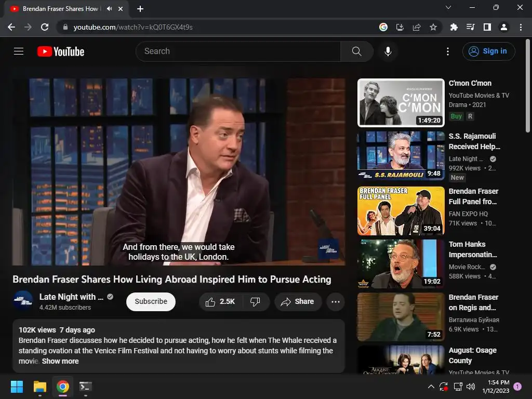Open the Late Night channel avatar

tap(23, 301)
